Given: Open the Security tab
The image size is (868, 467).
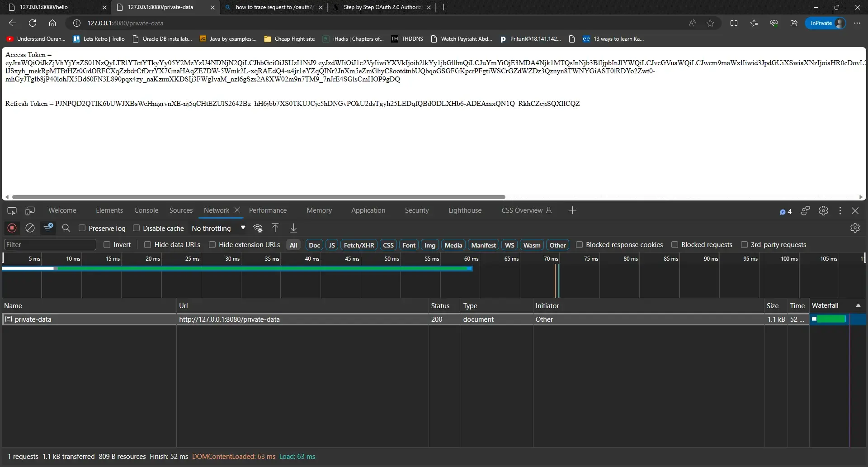Looking at the screenshot, I should (x=416, y=210).
